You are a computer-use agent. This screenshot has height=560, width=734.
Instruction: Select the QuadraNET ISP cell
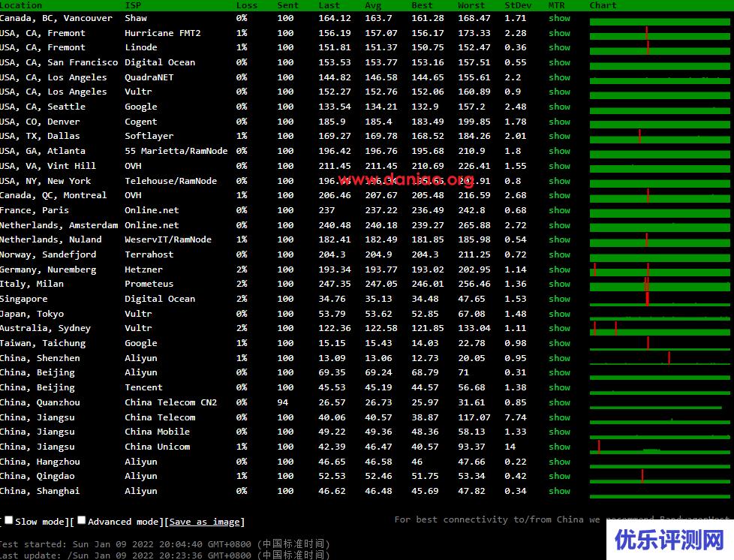[149, 77]
